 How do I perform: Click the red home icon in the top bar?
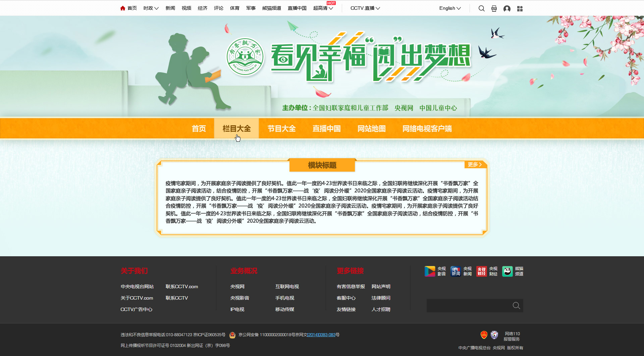tap(123, 8)
